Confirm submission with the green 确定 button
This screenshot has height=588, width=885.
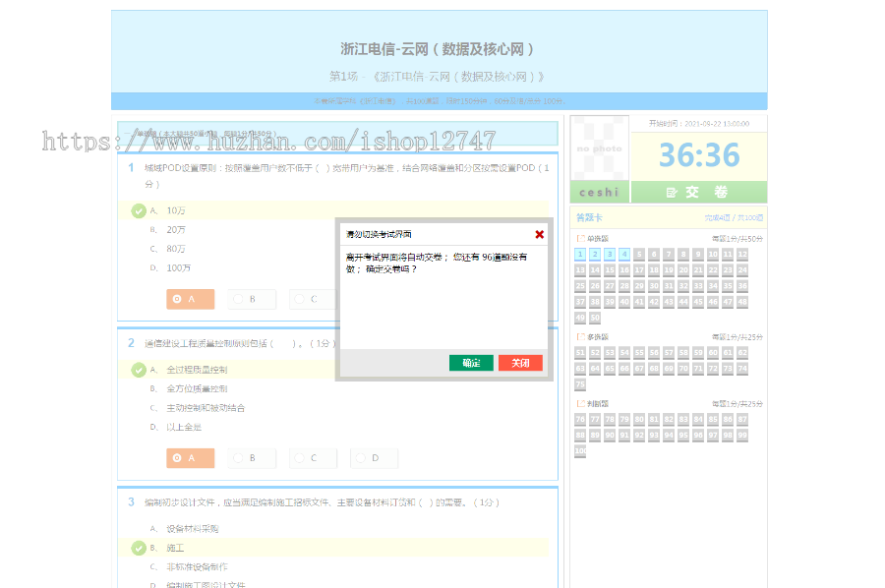471,363
